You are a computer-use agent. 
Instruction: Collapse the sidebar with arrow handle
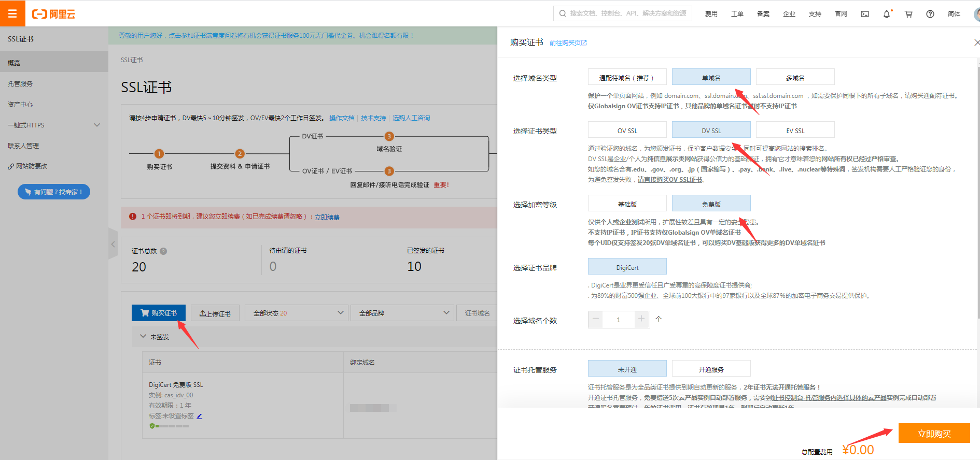(x=113, y=243)
